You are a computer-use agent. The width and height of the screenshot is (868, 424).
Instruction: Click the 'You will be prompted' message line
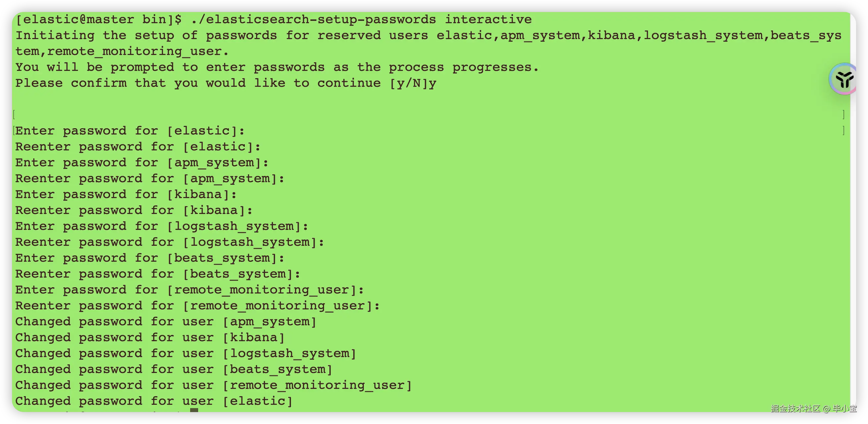point(277,67)
